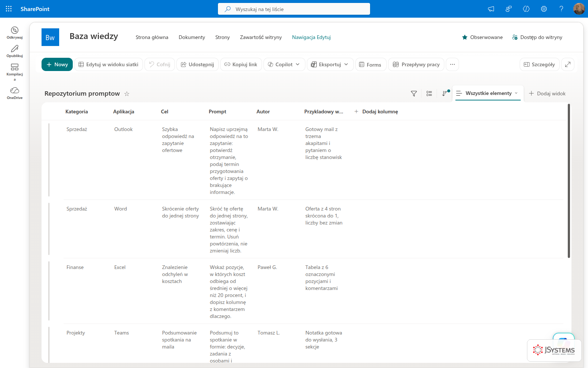Open the people network icon in header
Screen dimensions: 588x368
tap(509, 9)
